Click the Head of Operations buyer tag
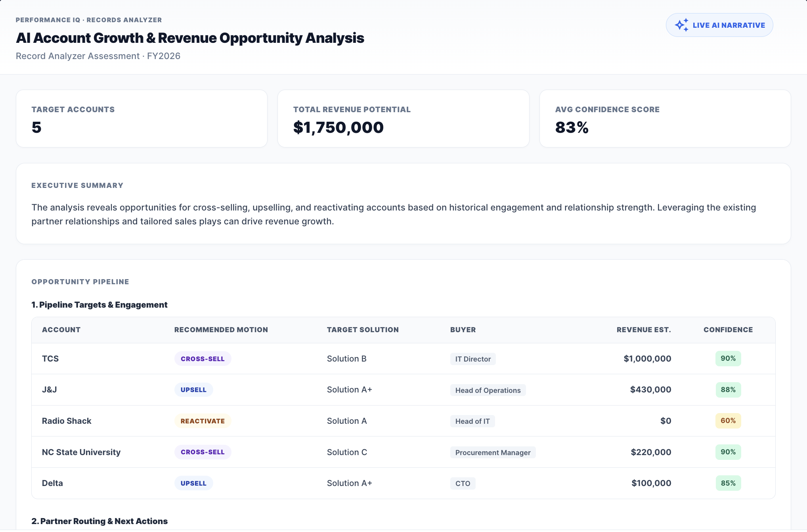 pos(488,390)
